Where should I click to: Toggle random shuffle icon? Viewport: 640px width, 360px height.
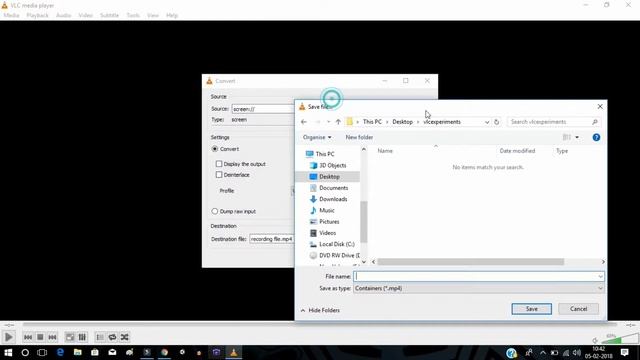tap(124, 337)
